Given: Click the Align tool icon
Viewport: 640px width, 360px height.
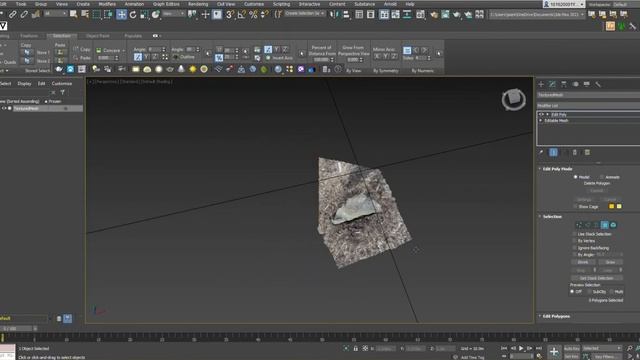Looking at the screenshot, I should click(x=346, y=15).
